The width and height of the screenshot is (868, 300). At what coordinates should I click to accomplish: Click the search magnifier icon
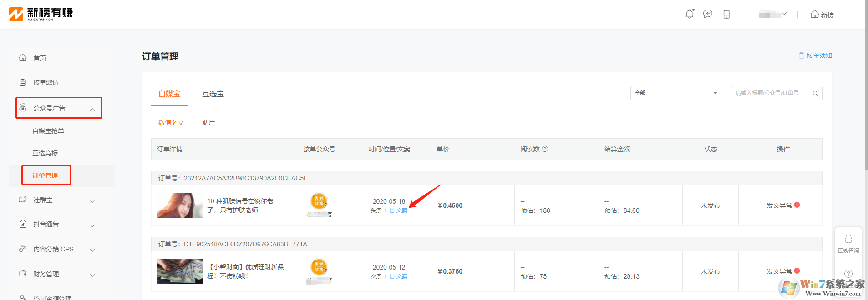815,94
